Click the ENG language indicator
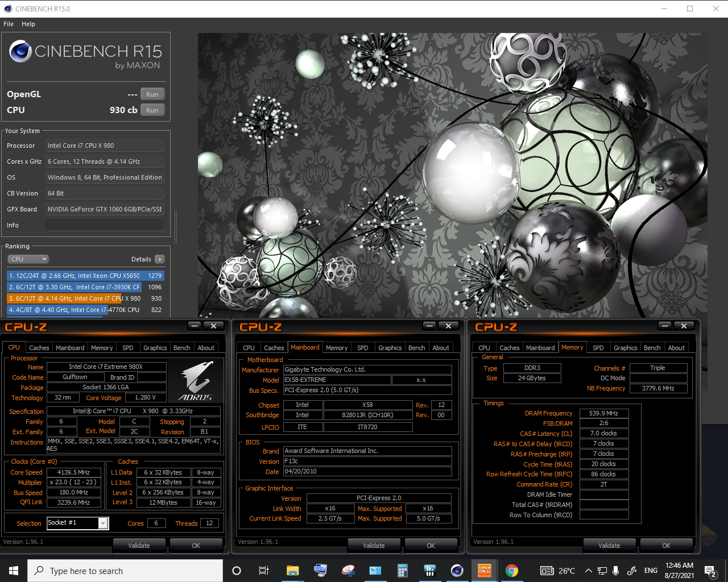Viewport: 728px width, 582px height. (x=651, y=571)
